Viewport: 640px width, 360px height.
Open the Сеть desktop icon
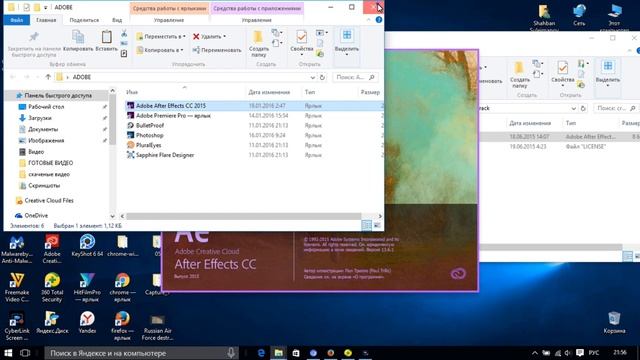[579, 15]
